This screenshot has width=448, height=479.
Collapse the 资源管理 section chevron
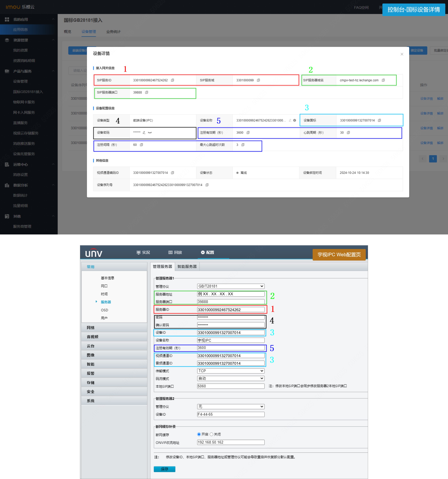pyautogui.click(x=53, y=40)
